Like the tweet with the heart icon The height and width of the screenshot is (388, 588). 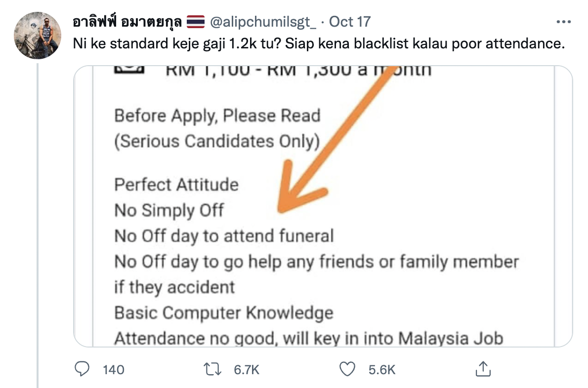347,369
